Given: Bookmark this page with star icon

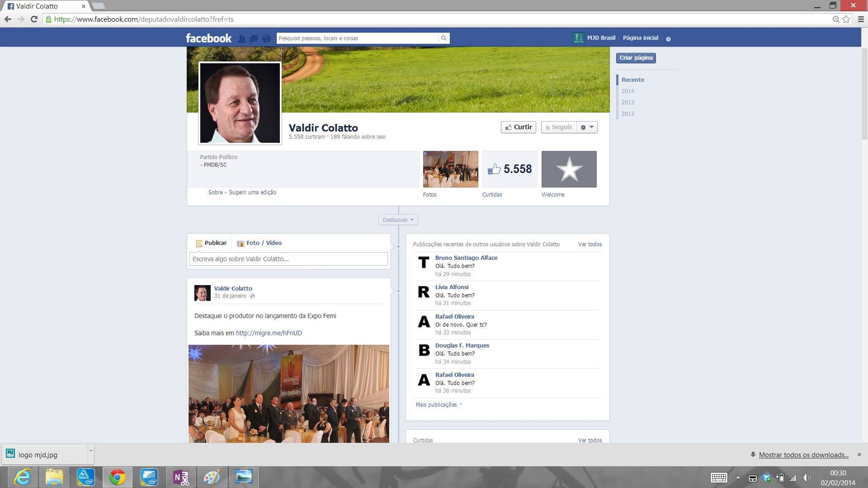Looking at the screenshot, I should (x=846, y=19).
